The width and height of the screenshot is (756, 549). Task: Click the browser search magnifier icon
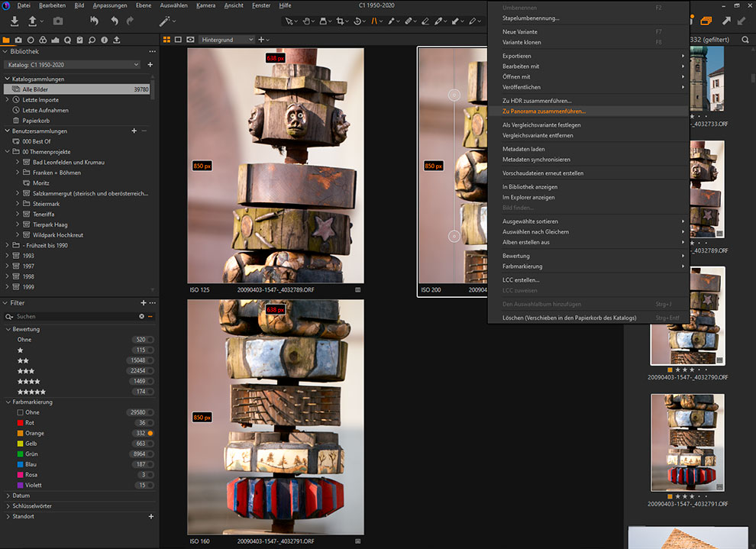pos(745,40)
